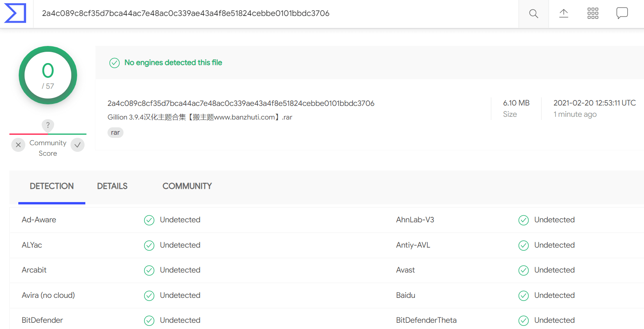Click Undetected result for Antiy-AVL
The width and height of the screenshot is (644, 329).
pyautogui.click(x=554, y=245)
